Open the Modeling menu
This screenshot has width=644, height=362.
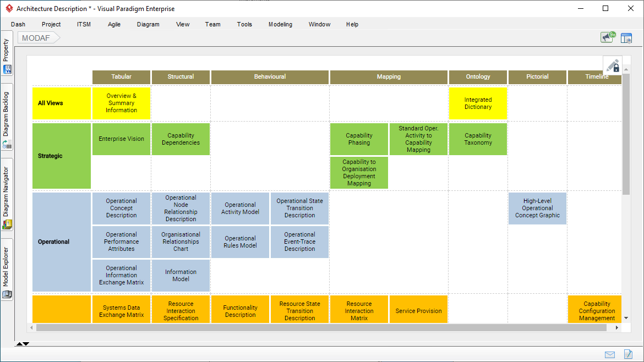pos(281,24)
